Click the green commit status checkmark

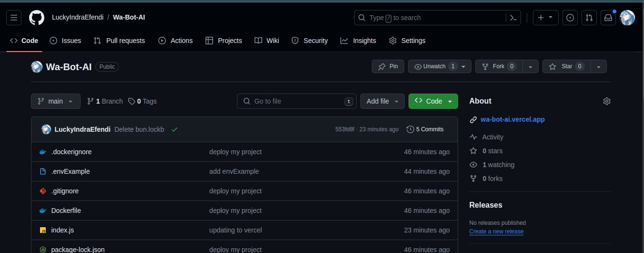pyautogui.click(x=174, y=129)
